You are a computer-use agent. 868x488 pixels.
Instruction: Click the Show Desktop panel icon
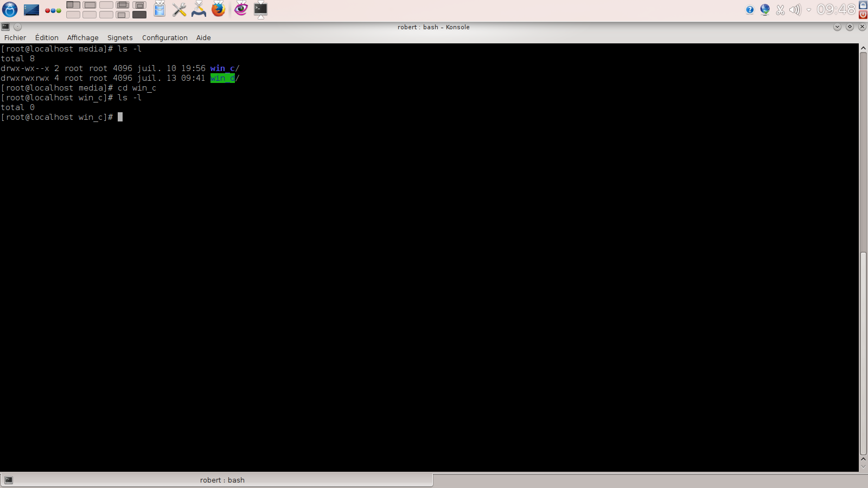31,10
